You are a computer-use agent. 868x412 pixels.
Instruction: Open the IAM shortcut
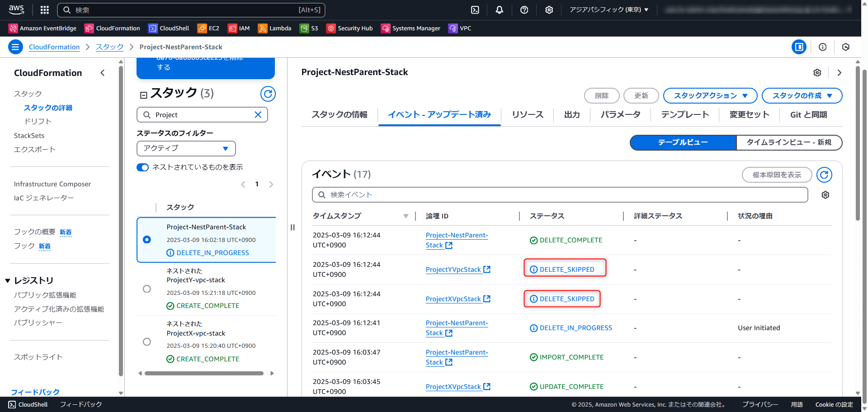(239, 28)
